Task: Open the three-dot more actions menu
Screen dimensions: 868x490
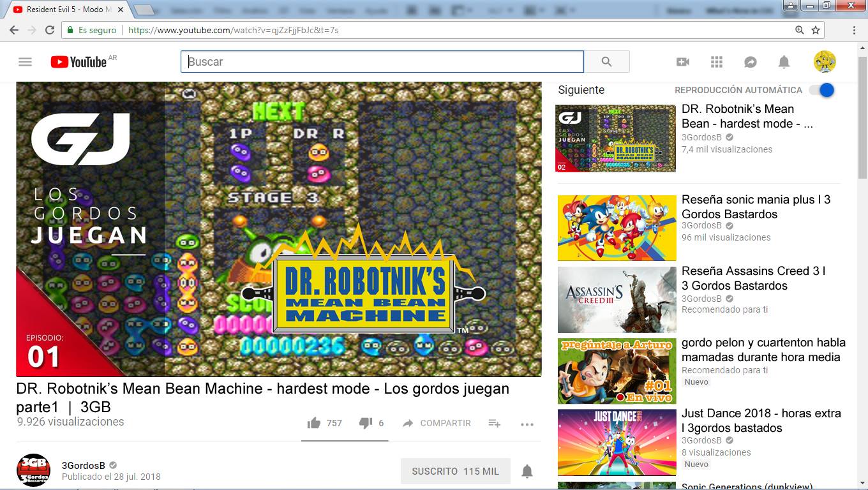Action: [527, 424]
